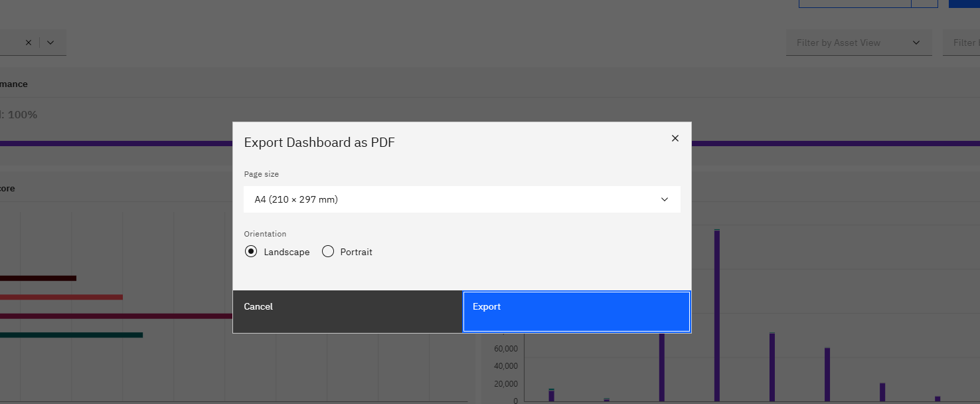Clear the selection with the X icon
Image resolution: width=980 pixels, height=404 pixels.
tap(29, 43)
